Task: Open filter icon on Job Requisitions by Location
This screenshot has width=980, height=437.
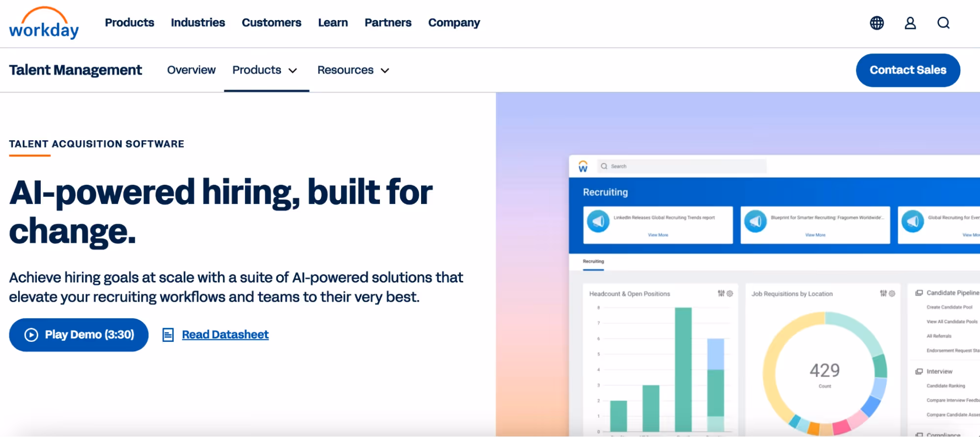Action: click(883, 293)
